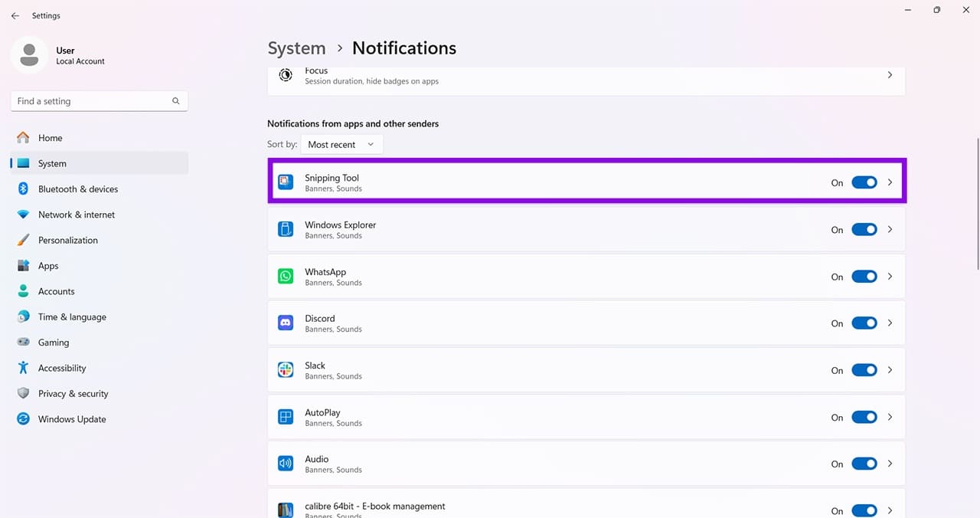Image resolution: width=980 pixels, height=518 pixels.
Task: Go to Home settings page
Action: pyautogui.click(x=100, y=138)
